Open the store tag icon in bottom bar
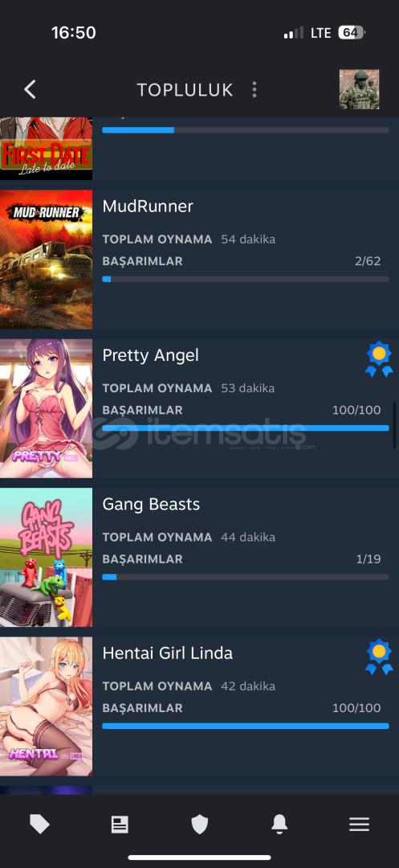Image resolution: width=399 pixels, height=868 pixels. click(x=39, y=825)
